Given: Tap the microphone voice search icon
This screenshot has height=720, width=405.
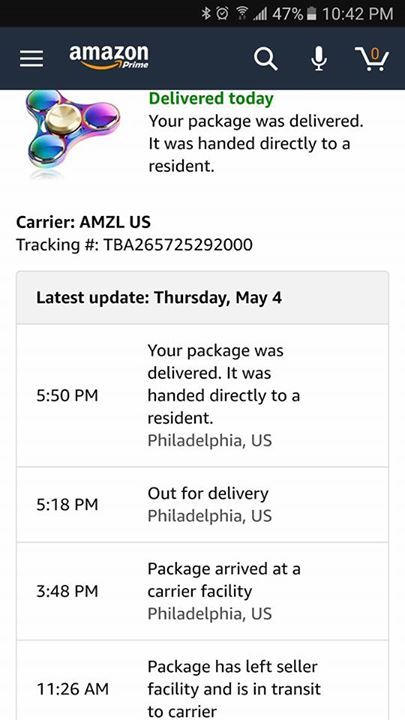Looking at the screenshot, I should tap(319, 59).
